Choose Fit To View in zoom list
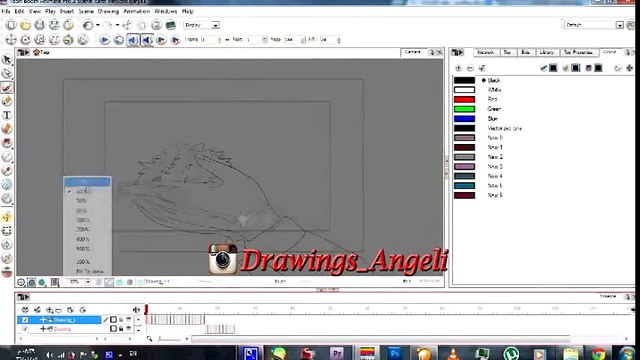The width and height of the screenshot is (640, 360). pyautogui.click(x=87, y=271)
